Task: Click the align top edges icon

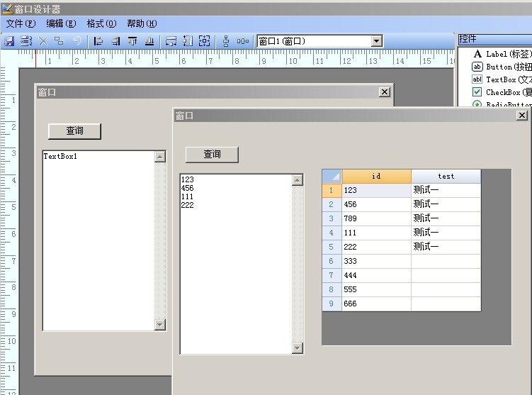Action: 132,41
